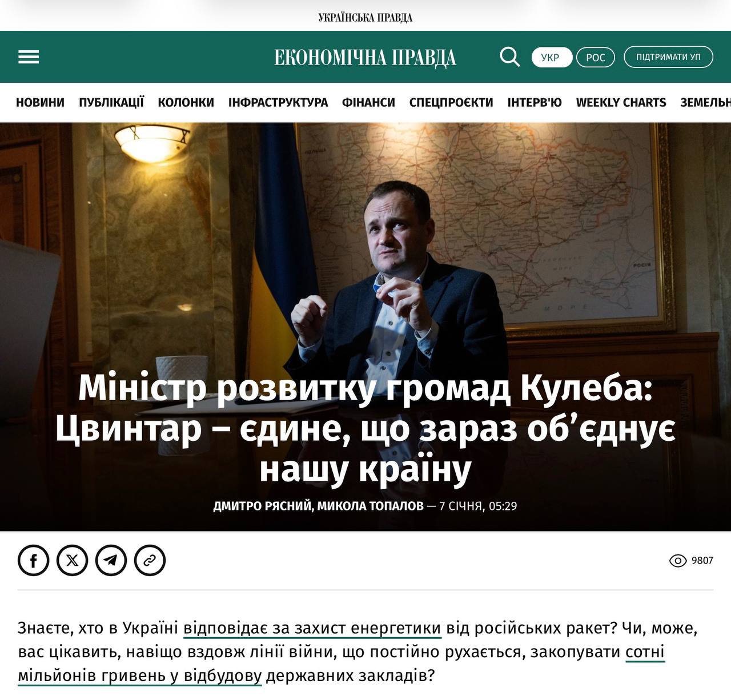
Task: Follow link about захист енергетики
Action: pyautogui.click(x=312, y=628)
